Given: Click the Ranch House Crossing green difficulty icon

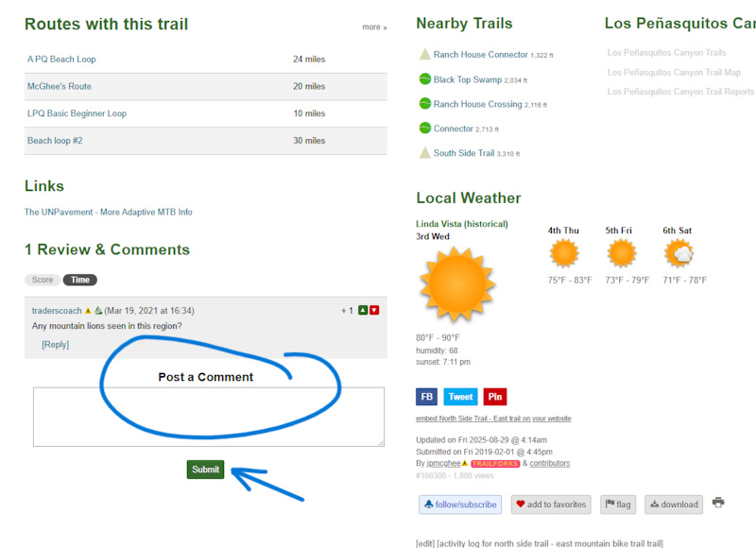Looking at the screenshot, I should [x=424, y=103].
